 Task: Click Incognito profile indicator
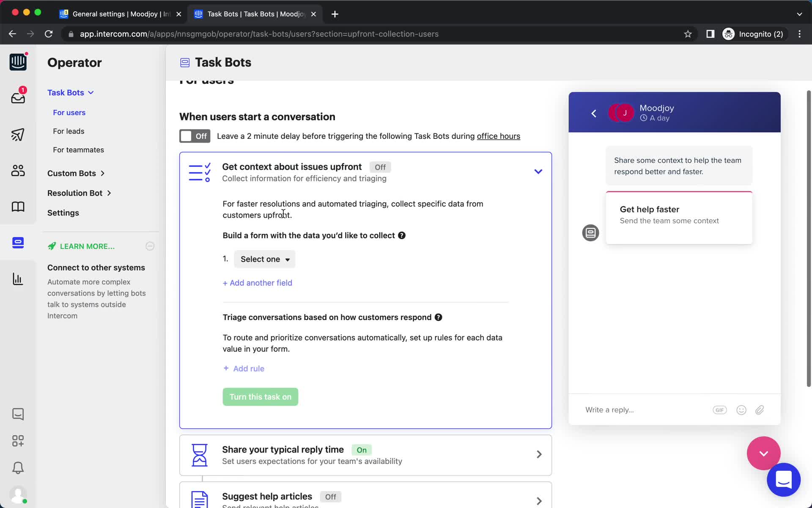(754, 34)
